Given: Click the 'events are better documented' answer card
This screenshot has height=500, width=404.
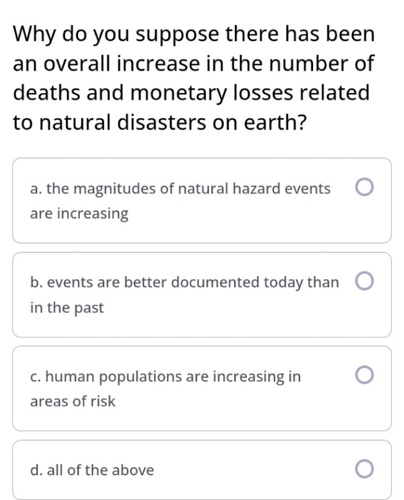Looking at the screenshot, I should (x=202, y=295).
